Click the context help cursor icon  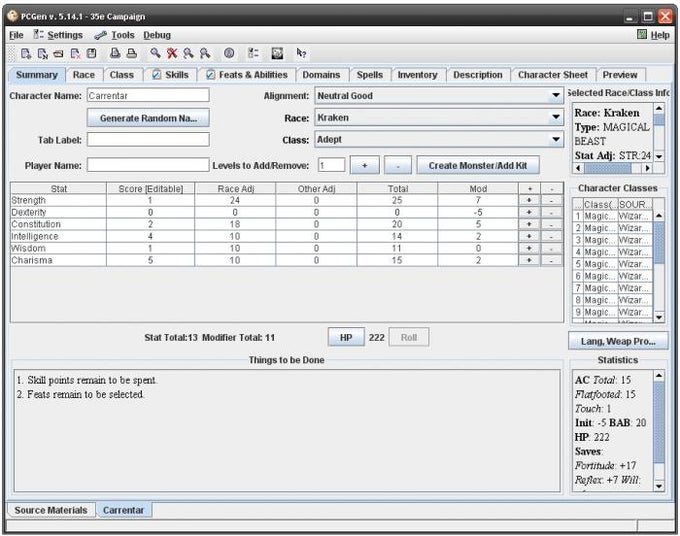(301, 54)
